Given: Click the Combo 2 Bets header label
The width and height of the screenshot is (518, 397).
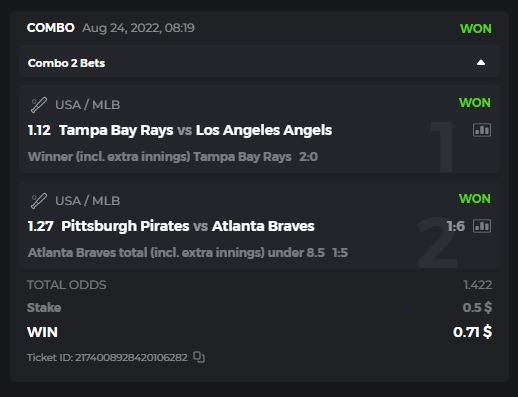Looking at the screenshot, I should tap(66, 63).
